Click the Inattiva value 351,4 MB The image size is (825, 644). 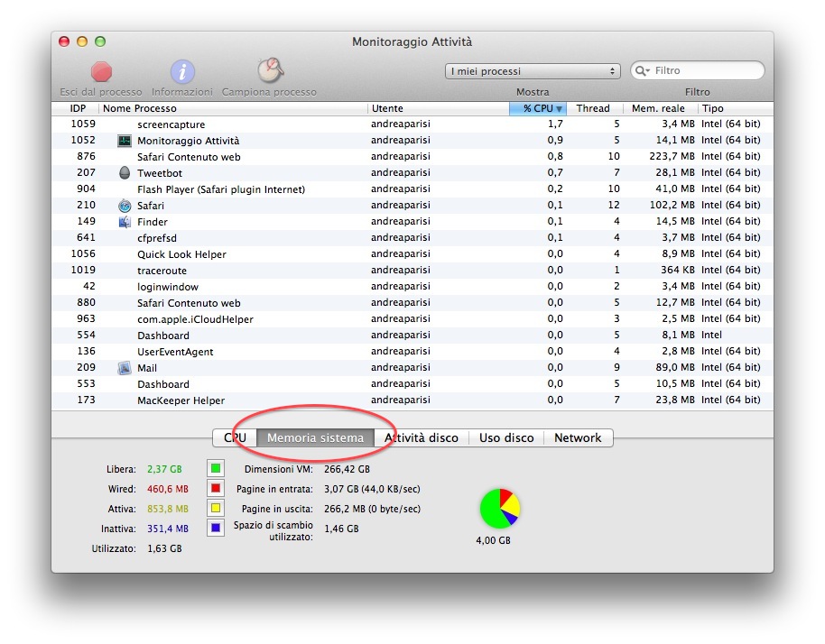pos(168,529)
